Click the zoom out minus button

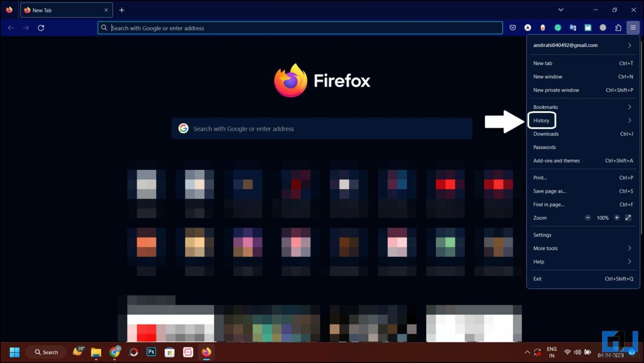point(587,218)
